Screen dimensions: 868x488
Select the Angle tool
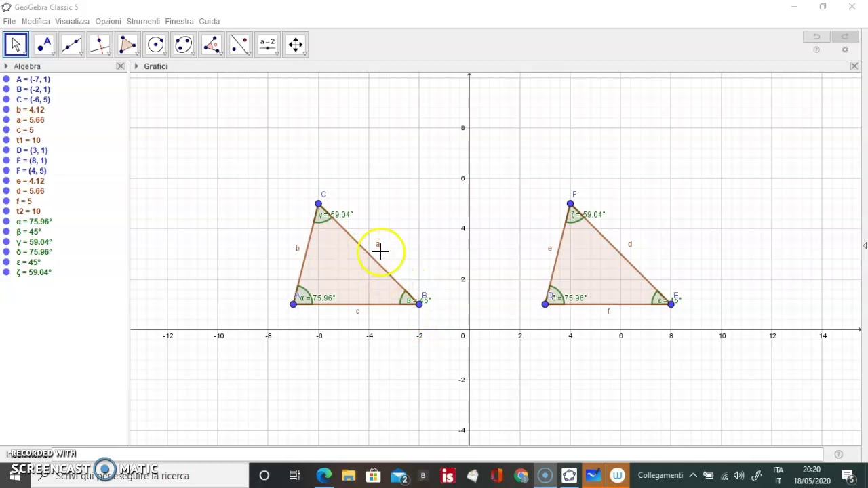tap(212, 45)
